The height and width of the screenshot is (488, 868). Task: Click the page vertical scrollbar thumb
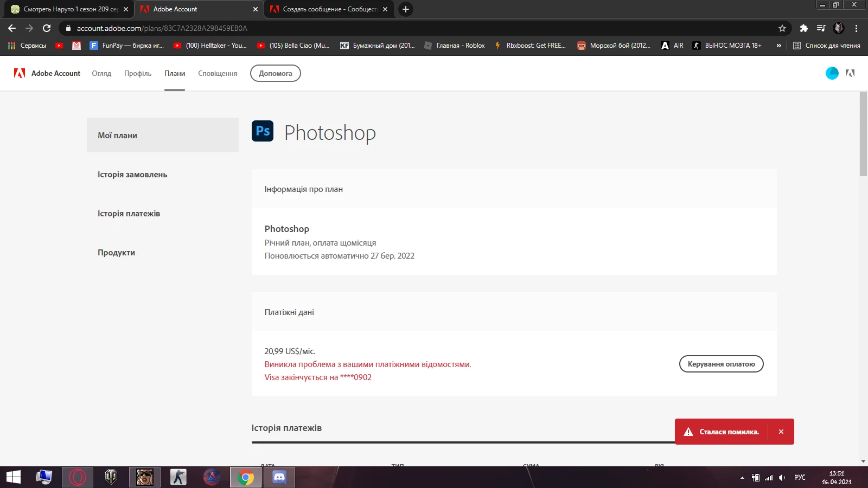pyautogui.click(x=864, y=133)
